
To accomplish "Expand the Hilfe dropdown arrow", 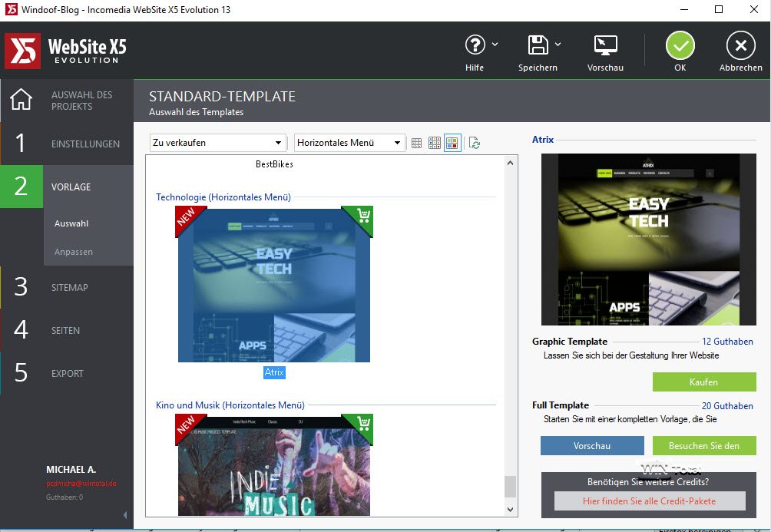I will tap(495, 45).
